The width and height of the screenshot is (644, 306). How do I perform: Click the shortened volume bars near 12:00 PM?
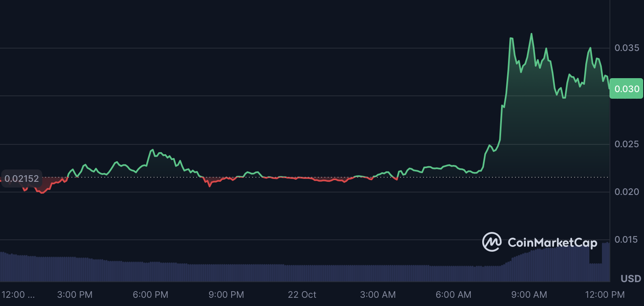click(596, 272)
